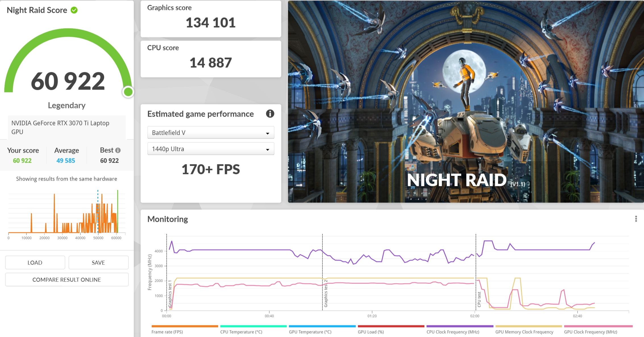Click the Graphics test 2 timeline marker
644x337 pixels.
[326, 293]
